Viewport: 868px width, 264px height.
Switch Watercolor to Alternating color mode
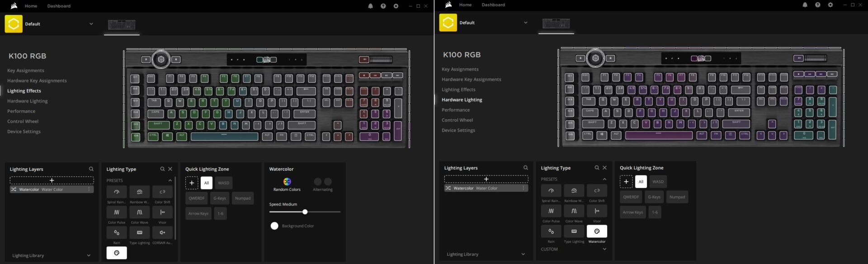pos(322,182)
